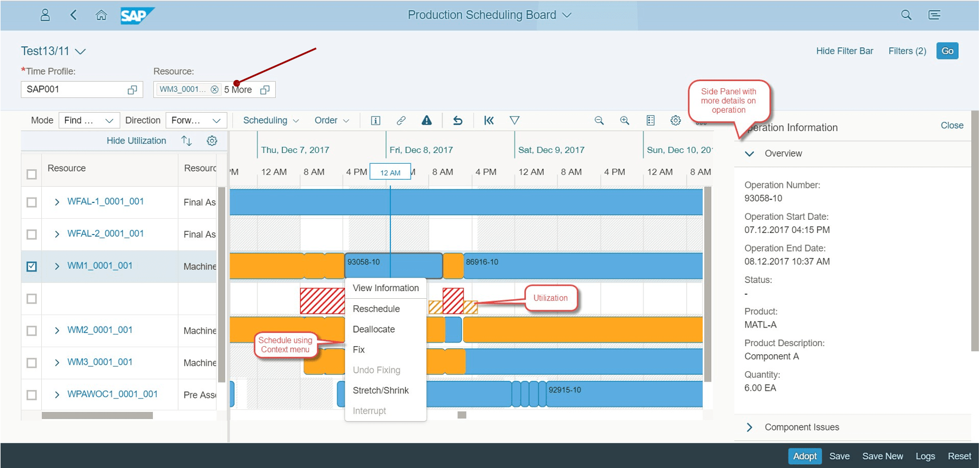Open the Test13/11 variant dropdown
The image size is (980, 468).
[80, 51]
